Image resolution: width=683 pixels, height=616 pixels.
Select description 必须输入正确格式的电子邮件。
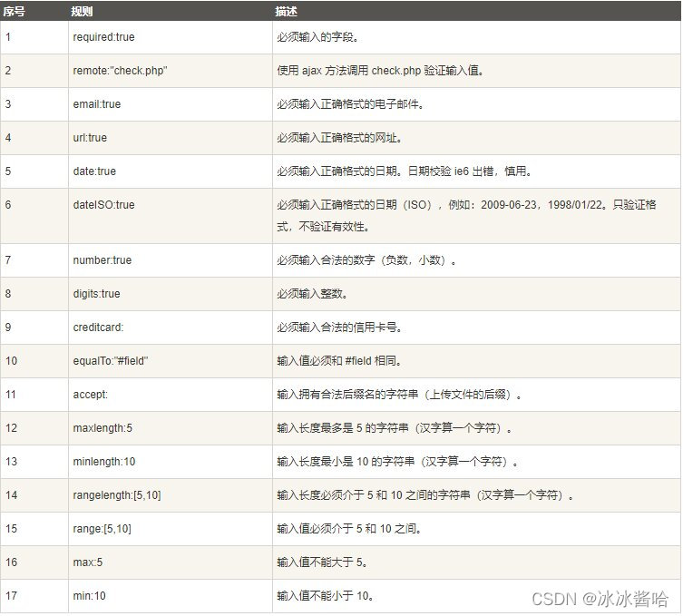[351, 104]
